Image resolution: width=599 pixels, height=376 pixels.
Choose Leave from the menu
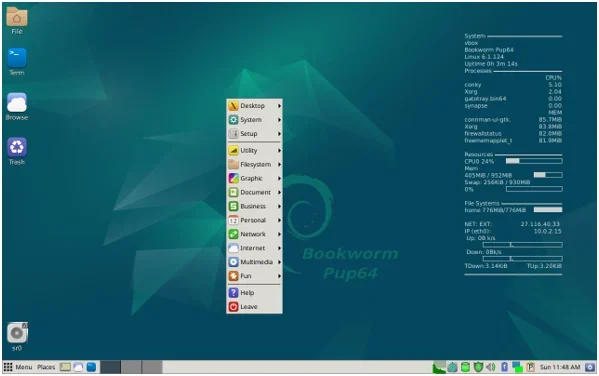pos(254,307)
